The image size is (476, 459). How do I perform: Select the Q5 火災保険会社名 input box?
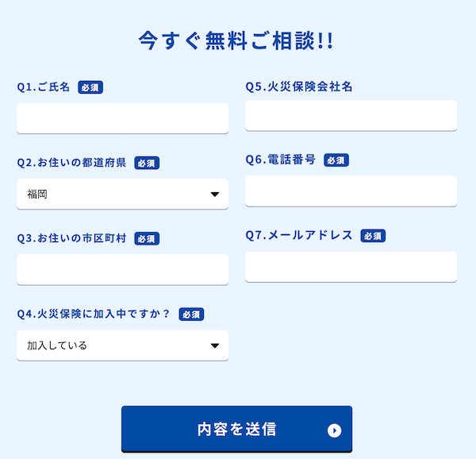[x=351, y=115]
